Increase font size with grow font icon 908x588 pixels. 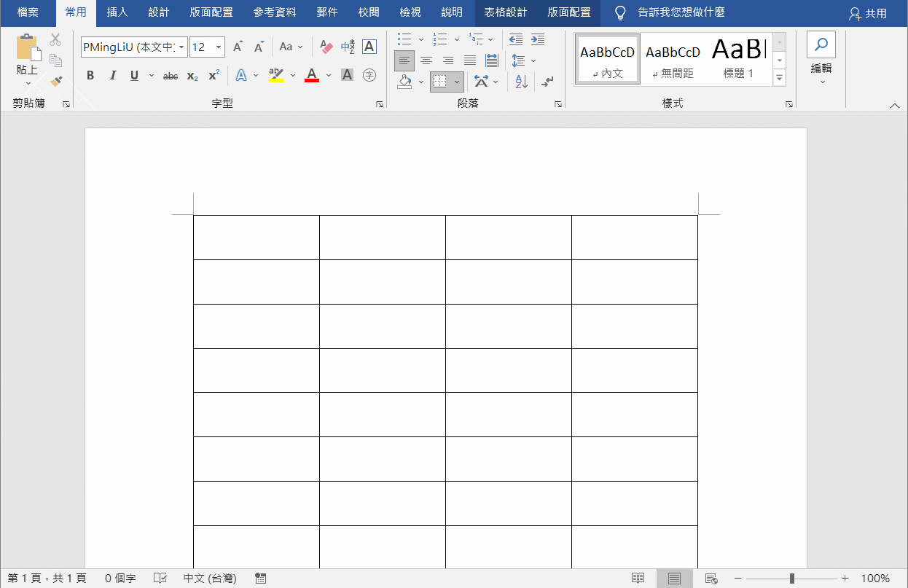tap(238, 47)
